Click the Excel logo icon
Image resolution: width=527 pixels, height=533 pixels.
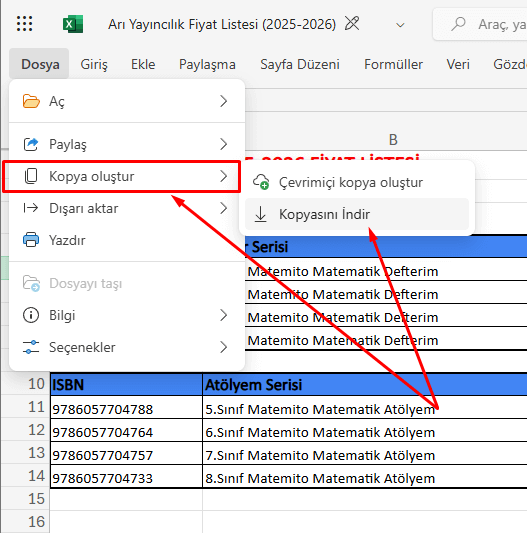(73, 24)
